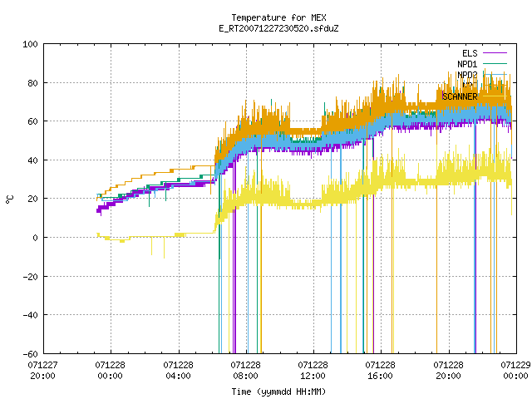Click the chart title "Temperature for MEX"
The image size is (532, 399).
tap(278, 17)
